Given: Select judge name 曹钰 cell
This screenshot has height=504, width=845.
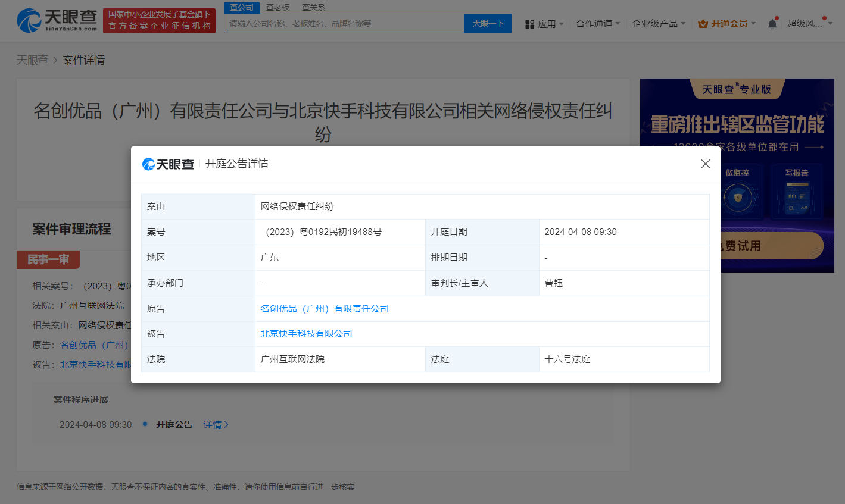Looking at the screenshot, I should [624, 283].
